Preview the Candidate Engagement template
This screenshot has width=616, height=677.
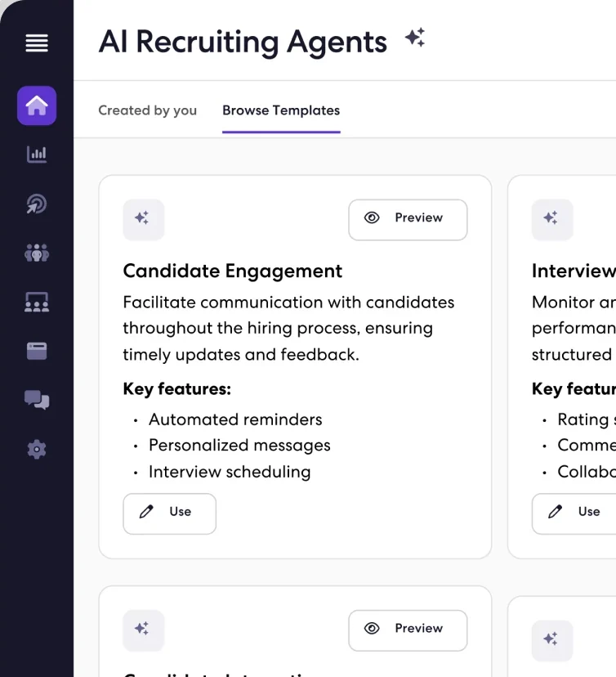(408, 220)
